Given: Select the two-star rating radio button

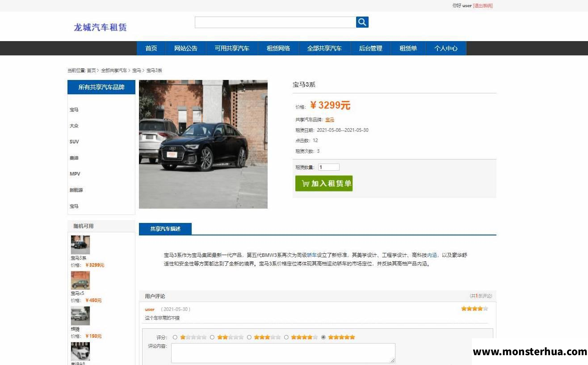Looking at the screenshot, I should pos(212,337).
